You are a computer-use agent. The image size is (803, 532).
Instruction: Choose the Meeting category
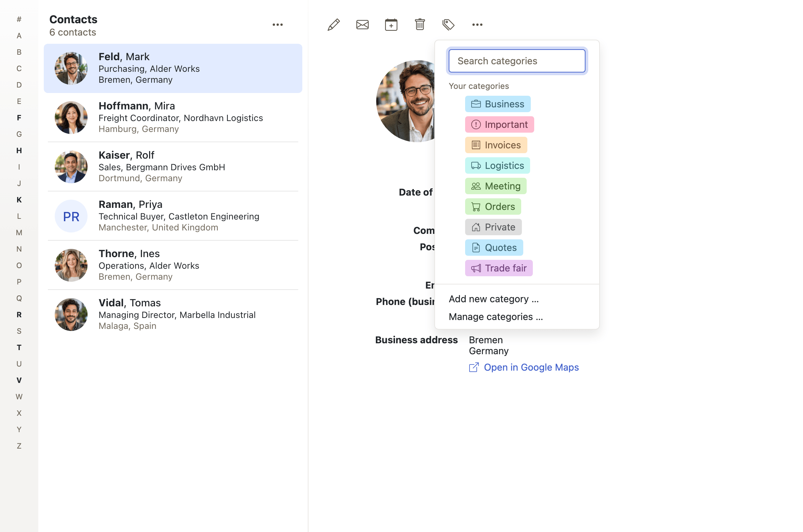(496, 186)
